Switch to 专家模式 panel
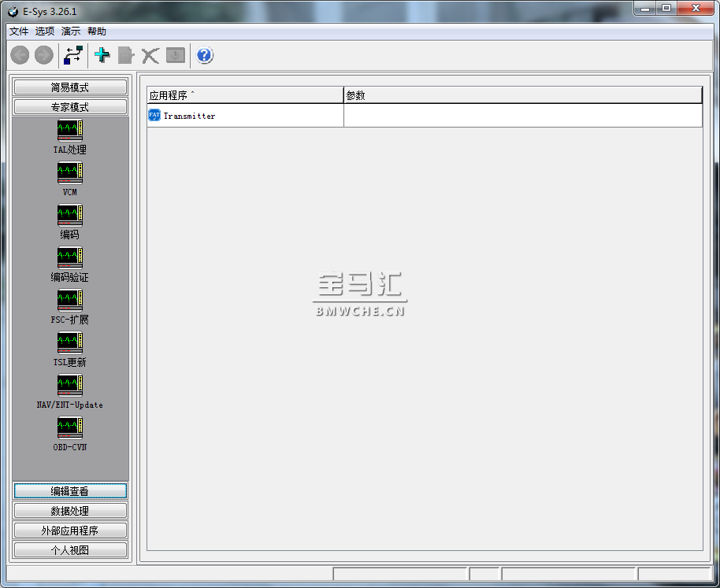The image size is (720, 588). click(x=70, y=107)
